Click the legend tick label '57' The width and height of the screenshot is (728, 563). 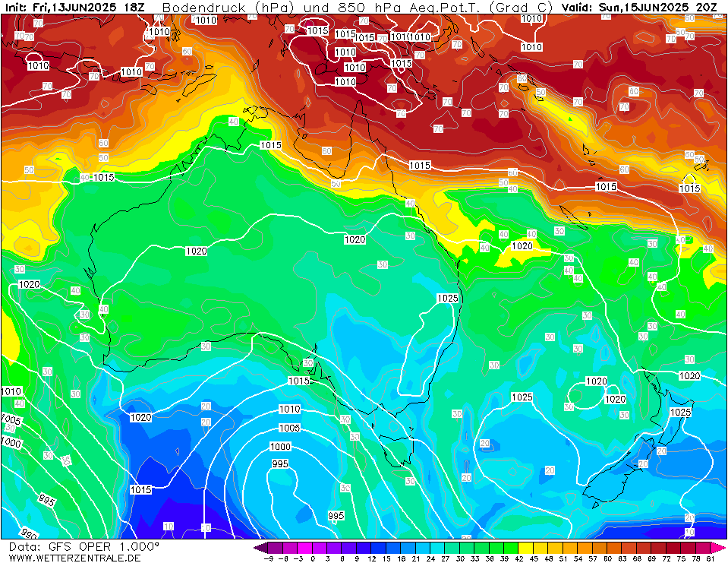[x=593, y=558]
